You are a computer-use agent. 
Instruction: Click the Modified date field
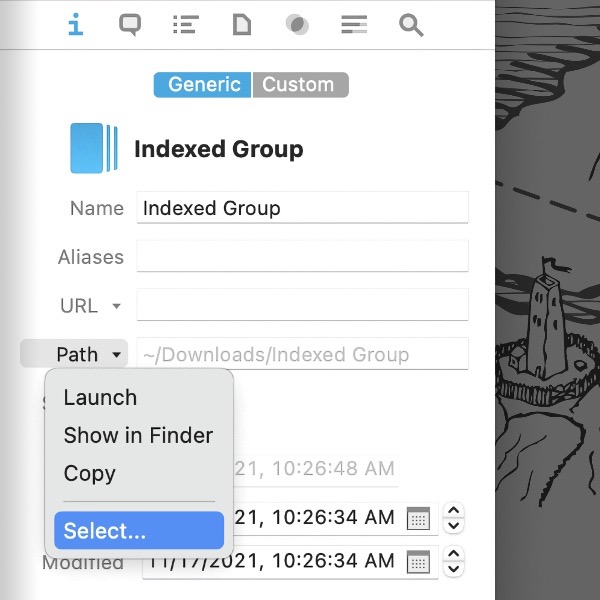[290, 561]
